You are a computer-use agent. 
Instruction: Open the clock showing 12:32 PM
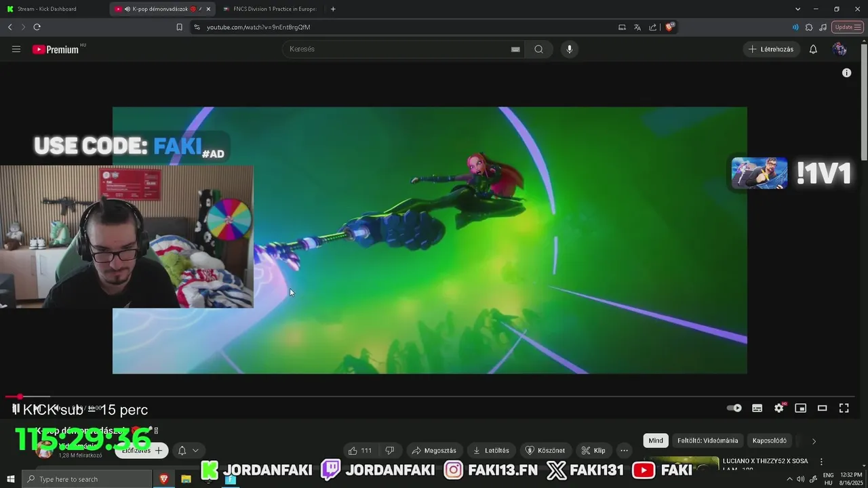point(851,479)
